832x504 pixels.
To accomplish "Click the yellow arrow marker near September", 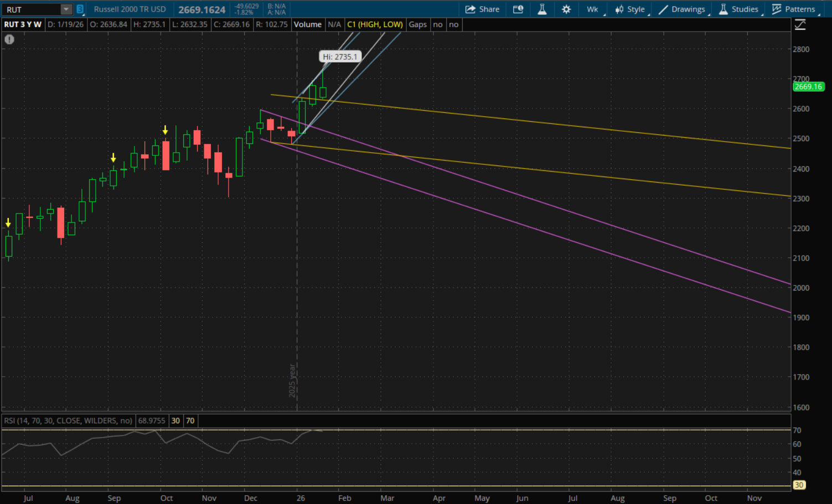I will coord(113,158).
